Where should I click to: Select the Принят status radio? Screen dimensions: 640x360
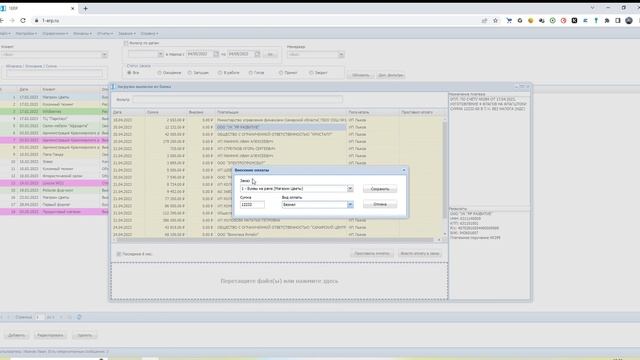coord(281,73)
